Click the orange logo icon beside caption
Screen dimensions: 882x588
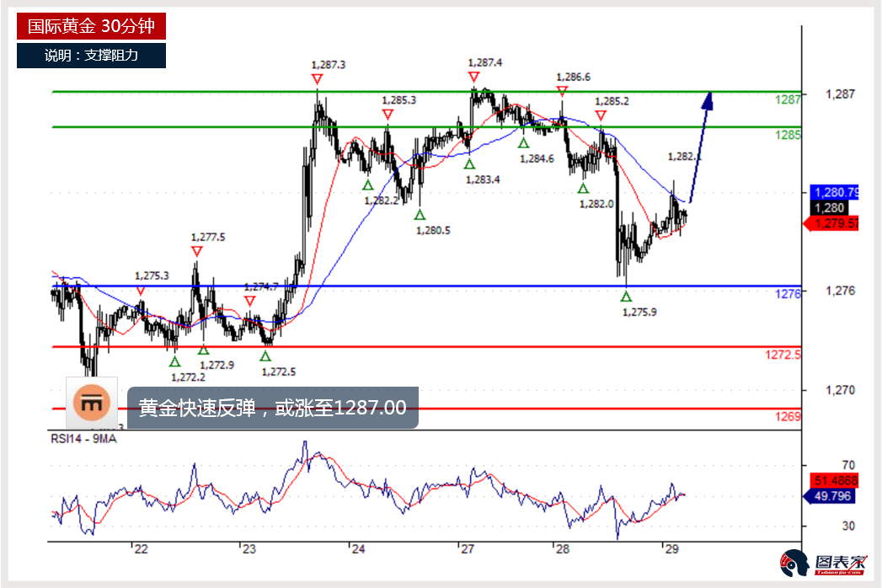[92, 403]
